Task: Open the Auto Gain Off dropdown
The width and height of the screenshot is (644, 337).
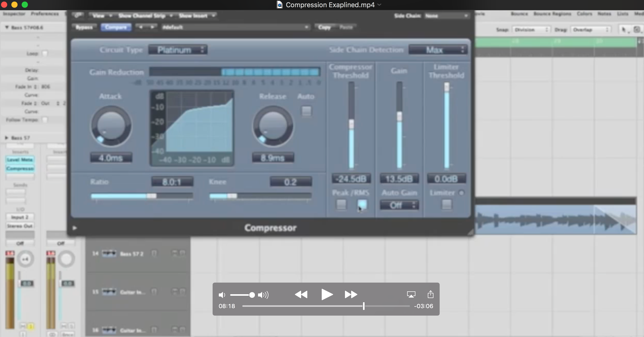Action: [x=399, y=205]
